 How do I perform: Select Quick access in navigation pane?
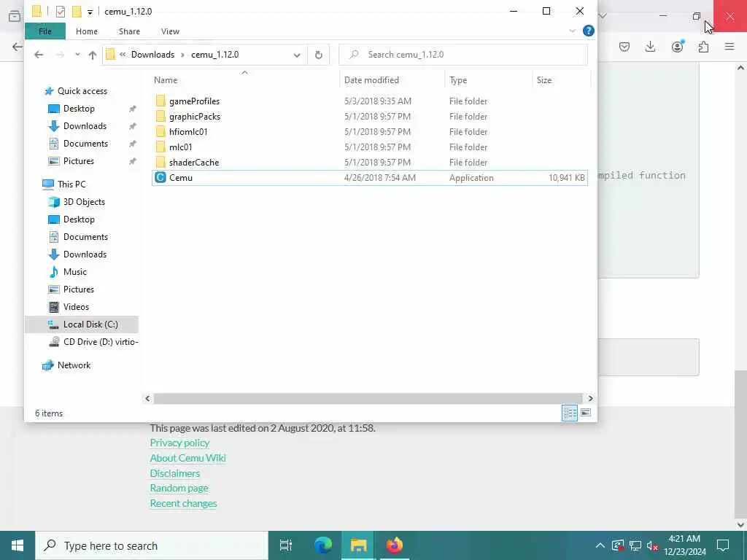pos(82,91)
